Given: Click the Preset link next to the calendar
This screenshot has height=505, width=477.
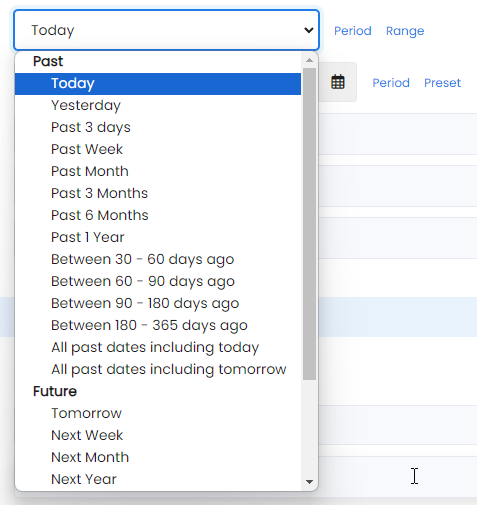Looking at the screenshot, I should pos(442,83).
